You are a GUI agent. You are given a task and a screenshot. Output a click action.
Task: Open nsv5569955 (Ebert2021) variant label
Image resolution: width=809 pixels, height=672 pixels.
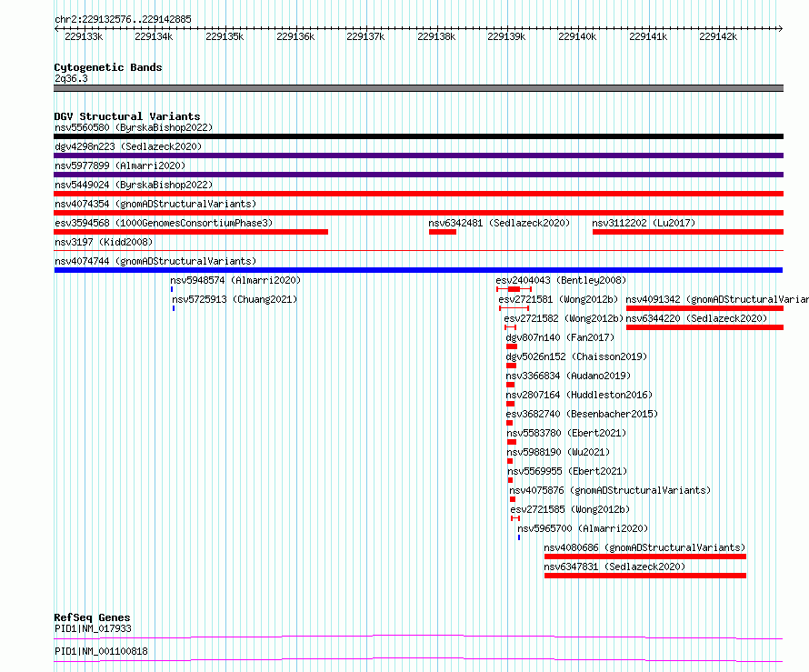567,471
